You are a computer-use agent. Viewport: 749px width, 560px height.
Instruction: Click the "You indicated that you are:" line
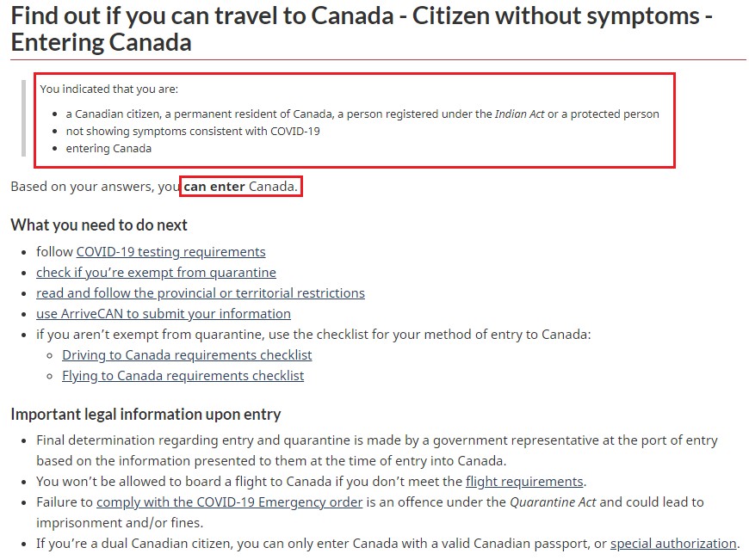pos(108,89)
